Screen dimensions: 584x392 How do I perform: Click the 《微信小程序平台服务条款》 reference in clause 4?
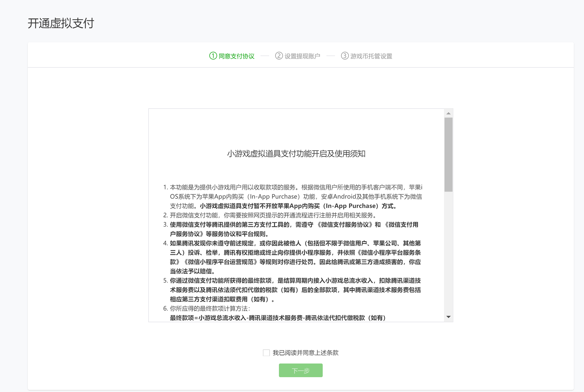click(x=388, y=253)
